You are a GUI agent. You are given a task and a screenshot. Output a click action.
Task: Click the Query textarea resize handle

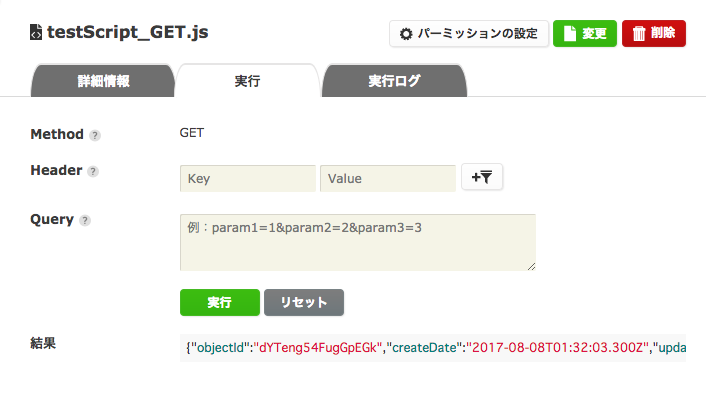tap(531, 267)
